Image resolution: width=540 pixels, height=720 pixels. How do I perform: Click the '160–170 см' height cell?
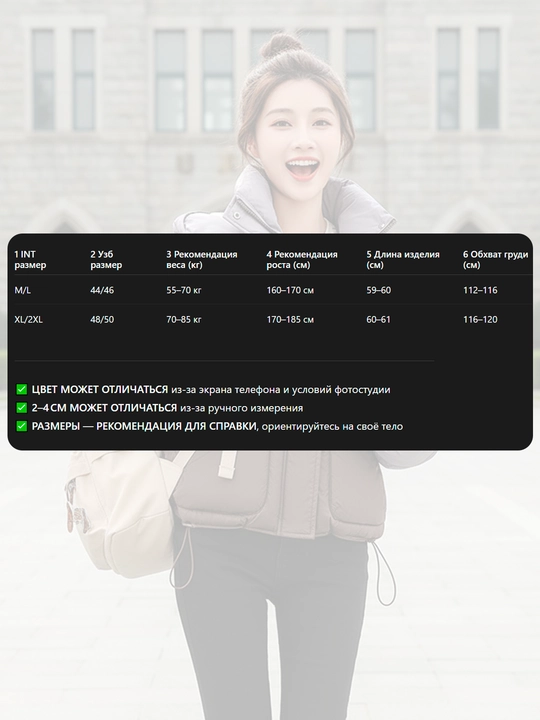coord(290,290)
